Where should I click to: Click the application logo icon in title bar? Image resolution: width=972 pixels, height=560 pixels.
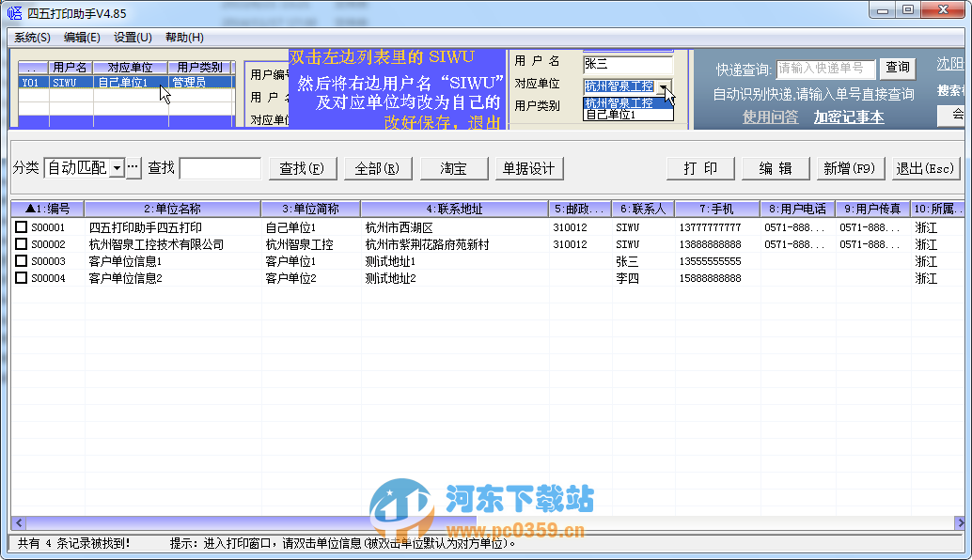click(13, 12)
